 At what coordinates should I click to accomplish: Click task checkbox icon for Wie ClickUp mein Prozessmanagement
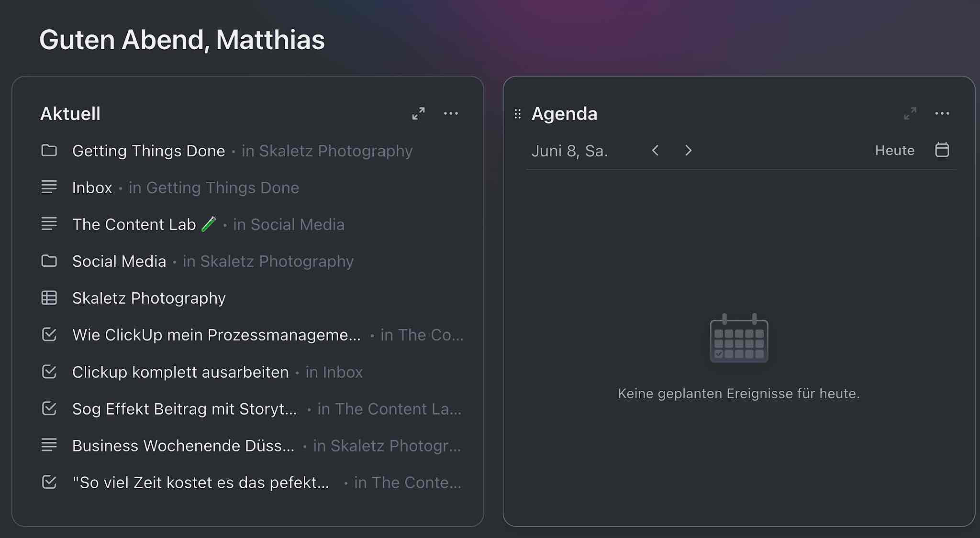49,335
